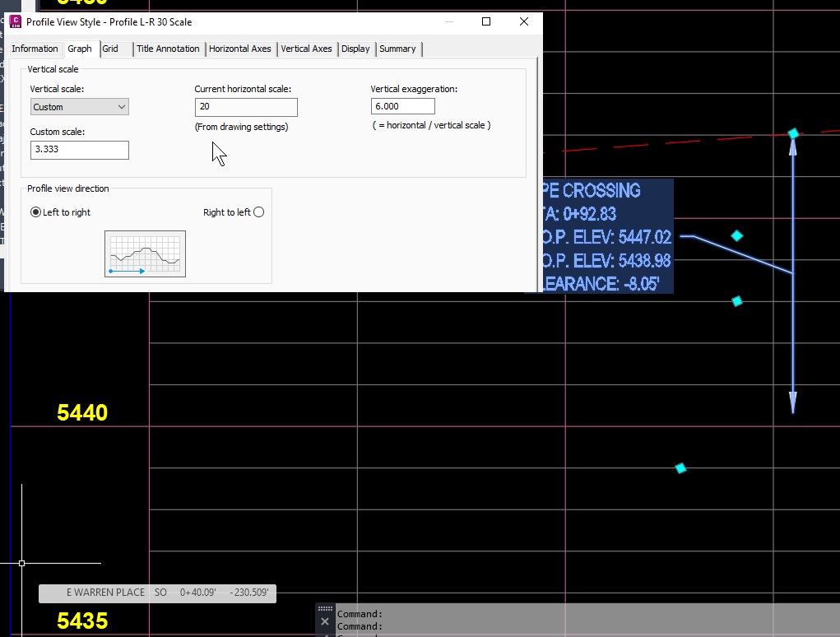This screenshot has height=637, width=840.
Task: Click the E WARREN PLACE station tooltip
Action: coord(156,593)
